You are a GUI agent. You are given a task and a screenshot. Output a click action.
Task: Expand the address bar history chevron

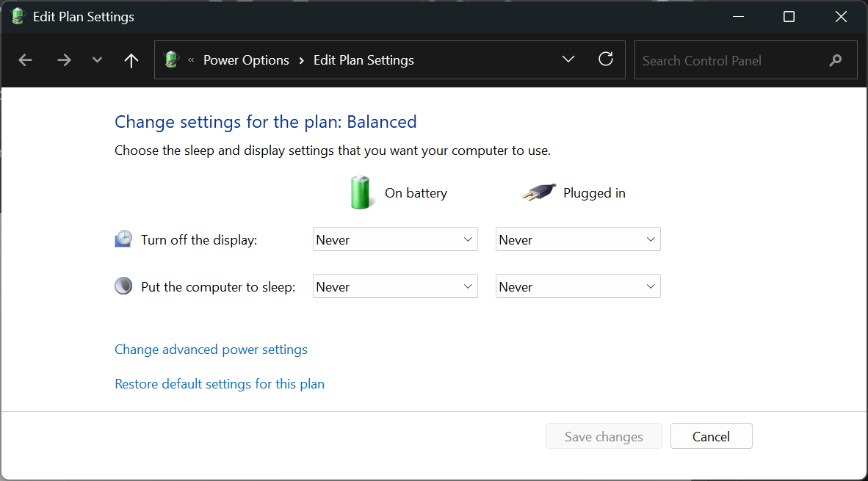[568, 59]
